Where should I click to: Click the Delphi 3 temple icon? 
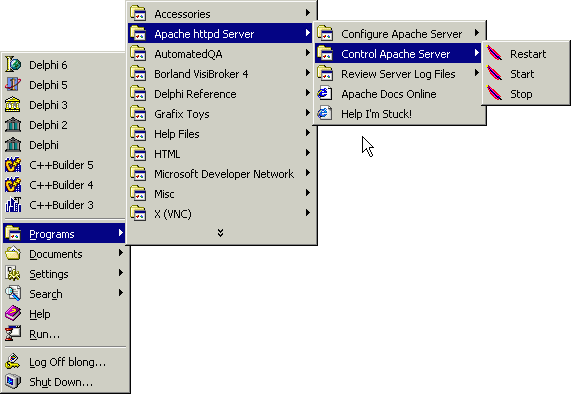pyautogui.click(x=13, y=105)
